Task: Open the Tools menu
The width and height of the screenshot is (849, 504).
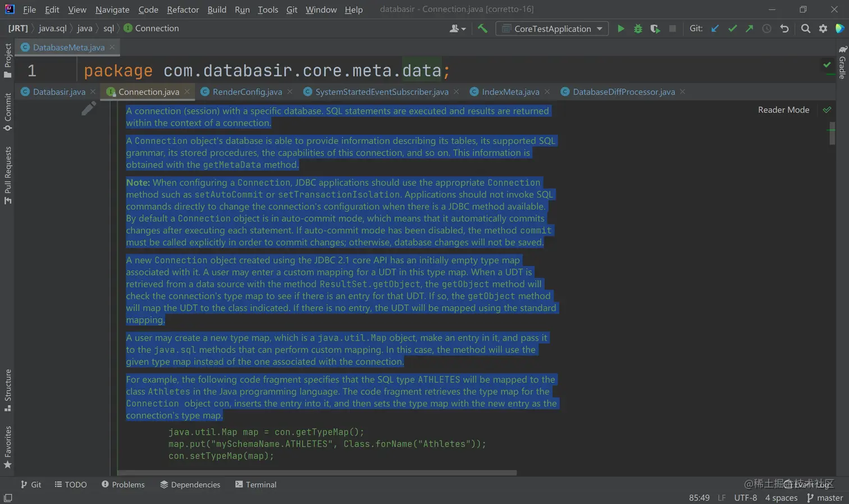Action: tap(268, 10)
